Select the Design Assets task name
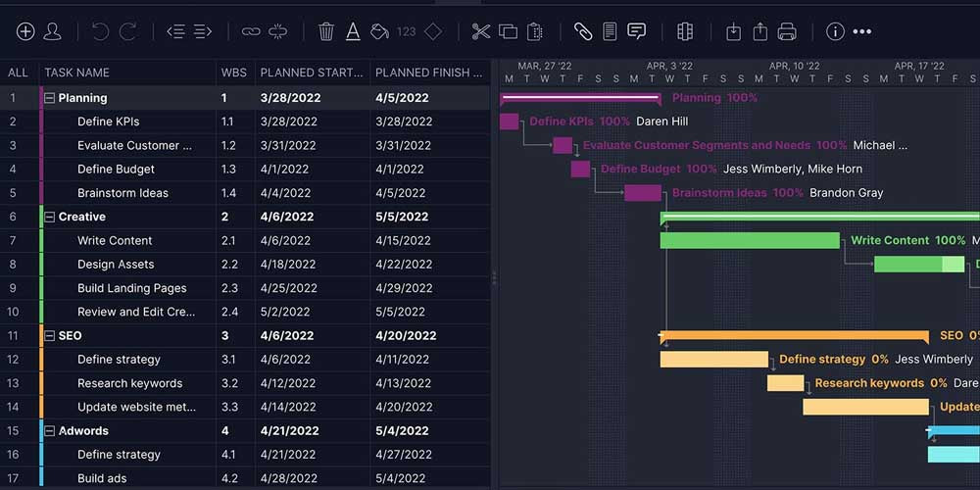This screenshot has height=490, width=980. click(x=116, y=265)
